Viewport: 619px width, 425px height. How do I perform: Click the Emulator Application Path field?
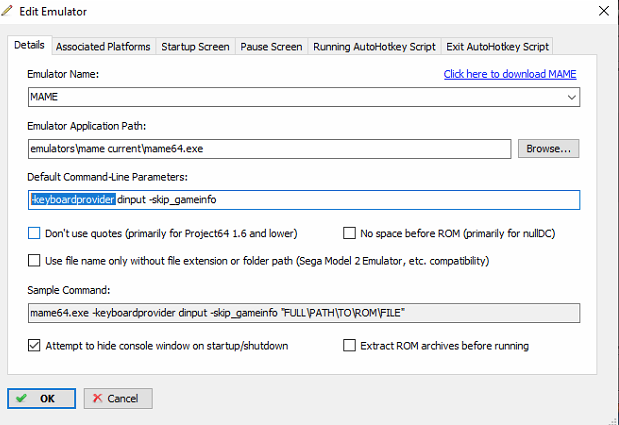coord(270,149)
